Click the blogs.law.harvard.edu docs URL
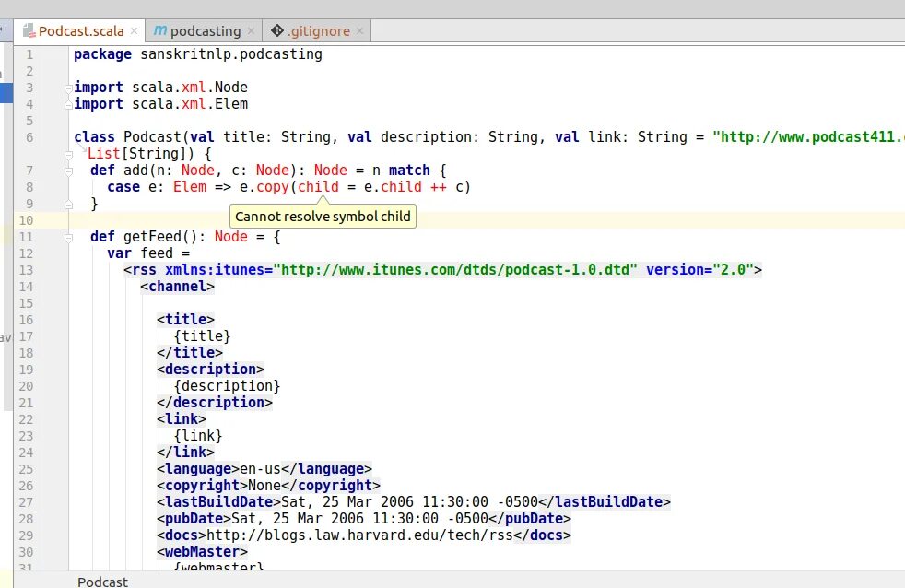 tap(360, 535)
